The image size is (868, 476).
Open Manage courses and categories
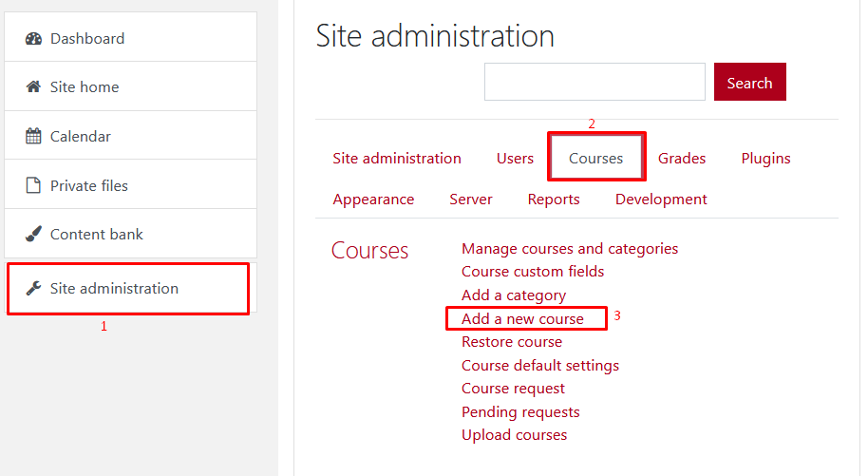570,249
